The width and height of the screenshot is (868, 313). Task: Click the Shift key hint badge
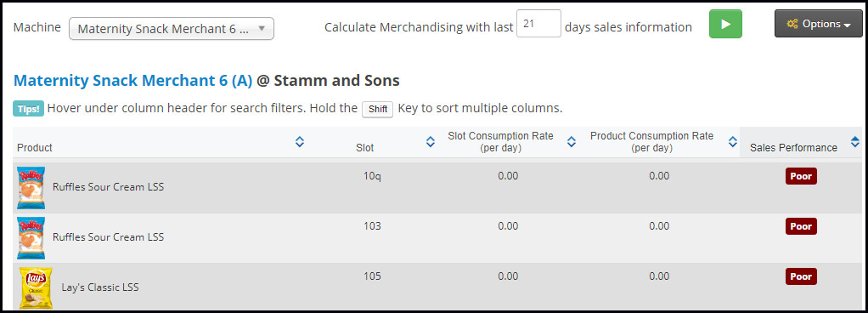(378, 109)
